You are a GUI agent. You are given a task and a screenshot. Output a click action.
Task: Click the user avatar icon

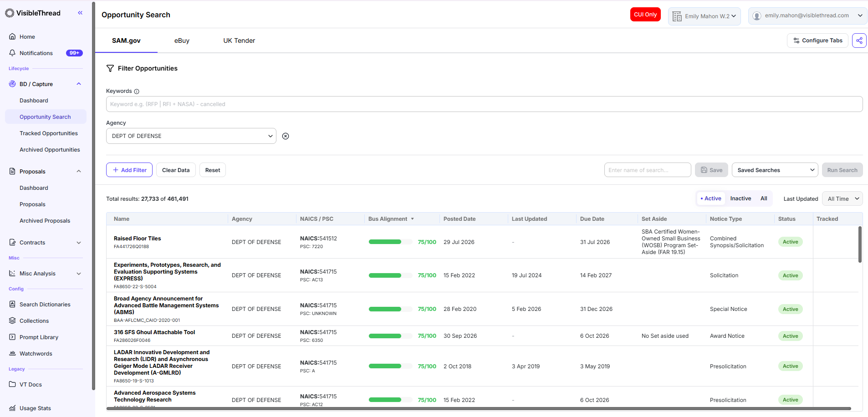(757, 16)
